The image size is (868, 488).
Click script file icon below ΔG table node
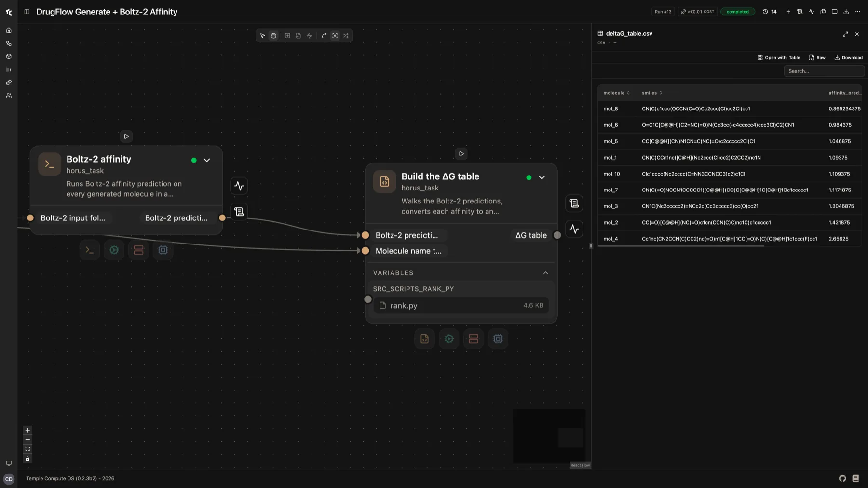[x=425, y=339]
